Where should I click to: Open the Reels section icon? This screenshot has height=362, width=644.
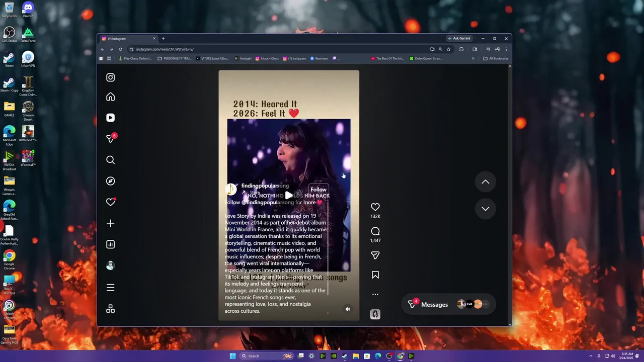110,118
